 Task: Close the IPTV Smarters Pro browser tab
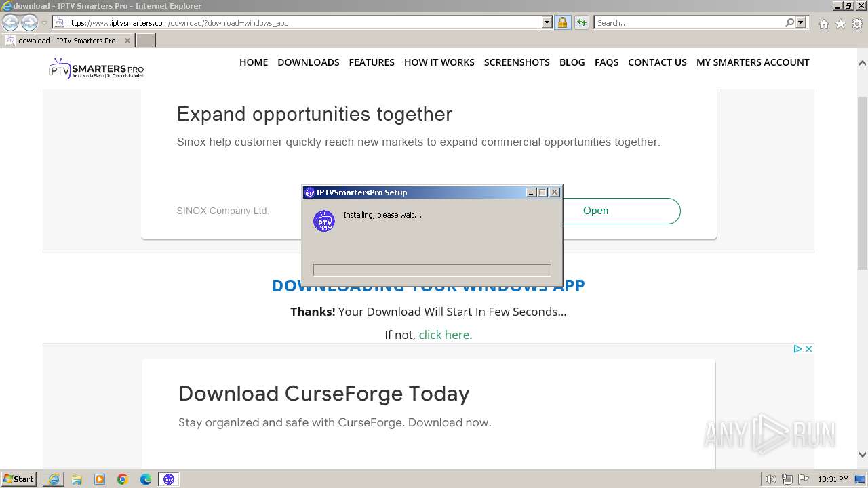point(127,41)
